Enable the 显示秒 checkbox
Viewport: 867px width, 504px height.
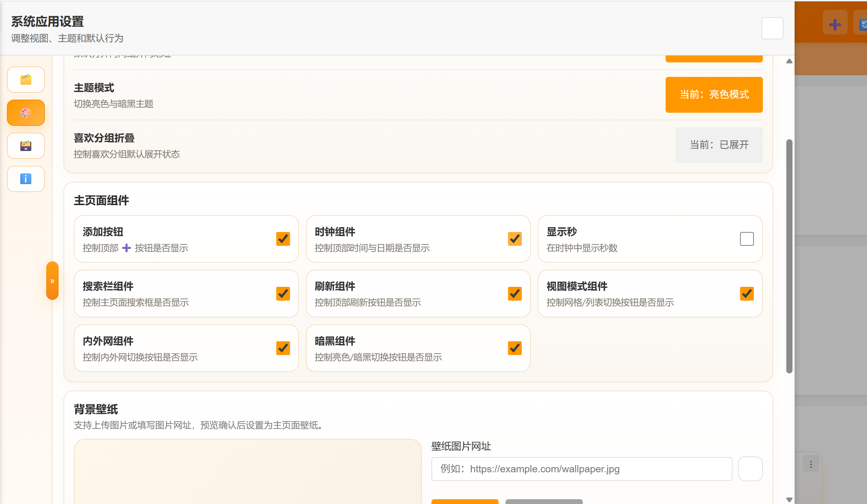click(x=747, y=239)
